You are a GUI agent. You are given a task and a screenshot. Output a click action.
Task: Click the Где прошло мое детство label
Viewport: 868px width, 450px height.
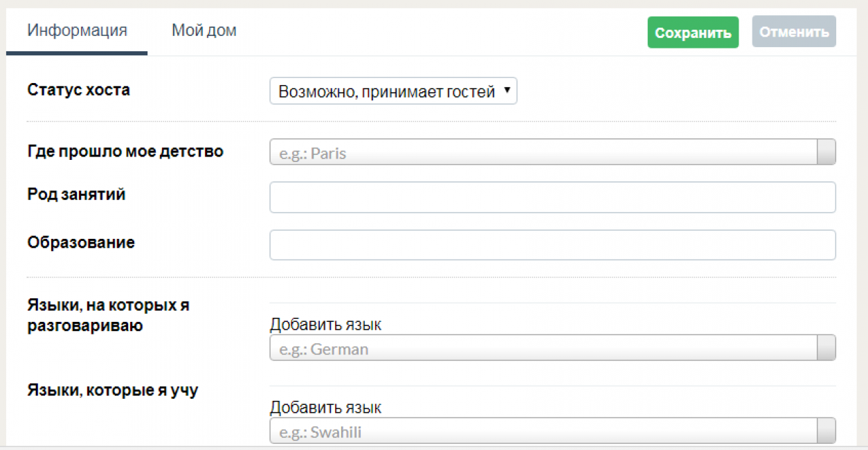[125, 151]
